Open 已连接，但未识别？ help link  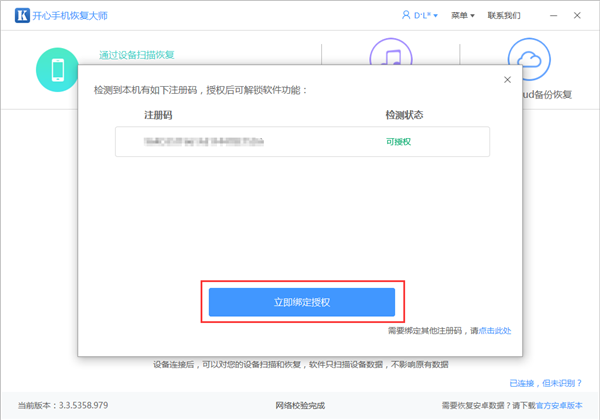pyautogui.click(x=545, y=383)
